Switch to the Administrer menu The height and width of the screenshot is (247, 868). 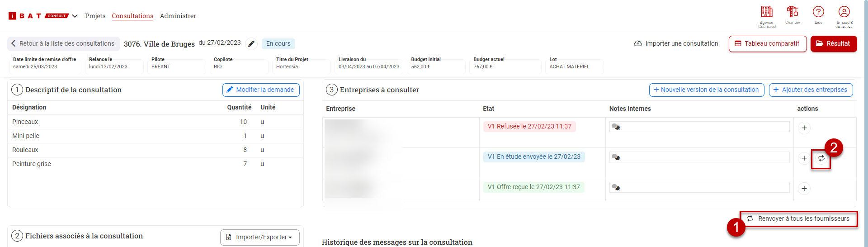click(x=178, y=16)
